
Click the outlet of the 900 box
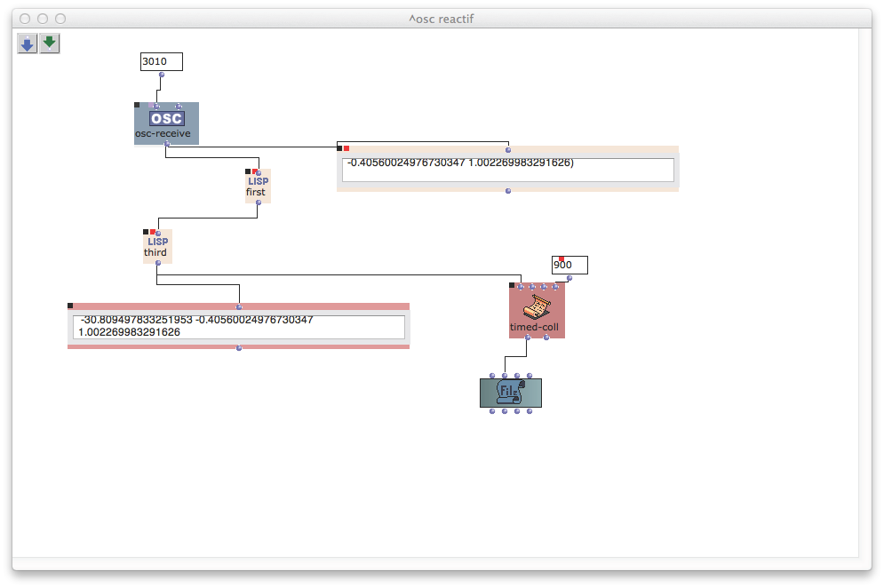(569, 278)
